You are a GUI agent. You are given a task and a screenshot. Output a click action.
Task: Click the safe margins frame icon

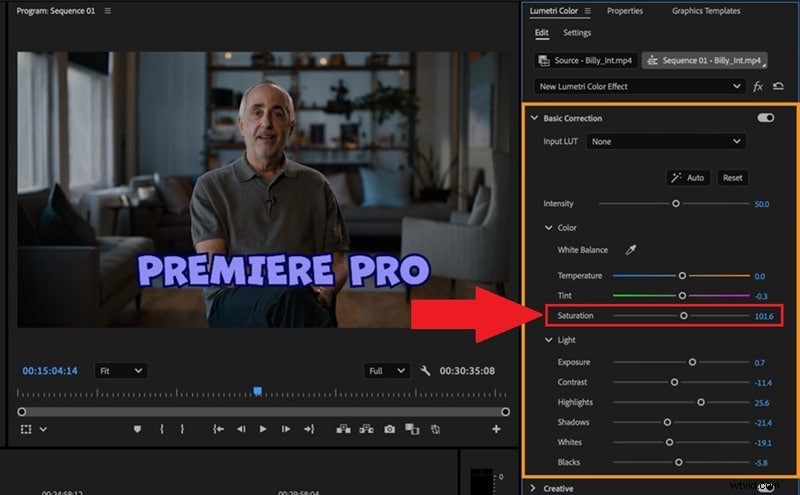26,429
